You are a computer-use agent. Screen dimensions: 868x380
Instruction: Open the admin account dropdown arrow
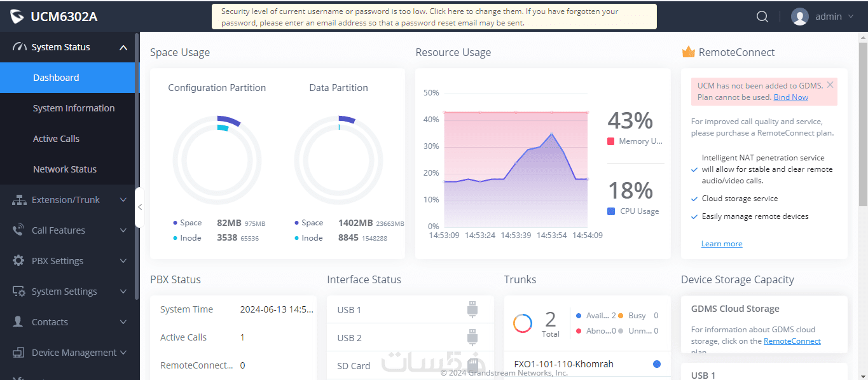[851, 17]
